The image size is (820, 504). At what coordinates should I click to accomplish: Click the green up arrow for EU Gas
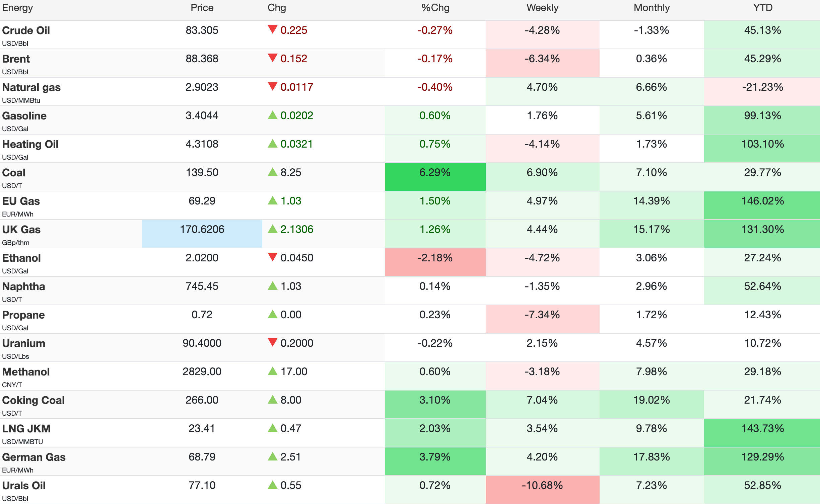[x=273, y=200]
